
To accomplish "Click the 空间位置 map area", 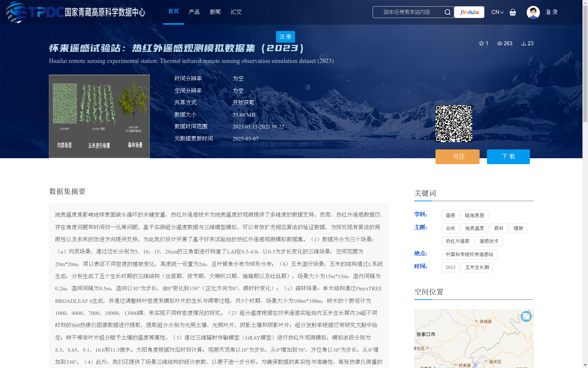I will (x=474, y=339).
